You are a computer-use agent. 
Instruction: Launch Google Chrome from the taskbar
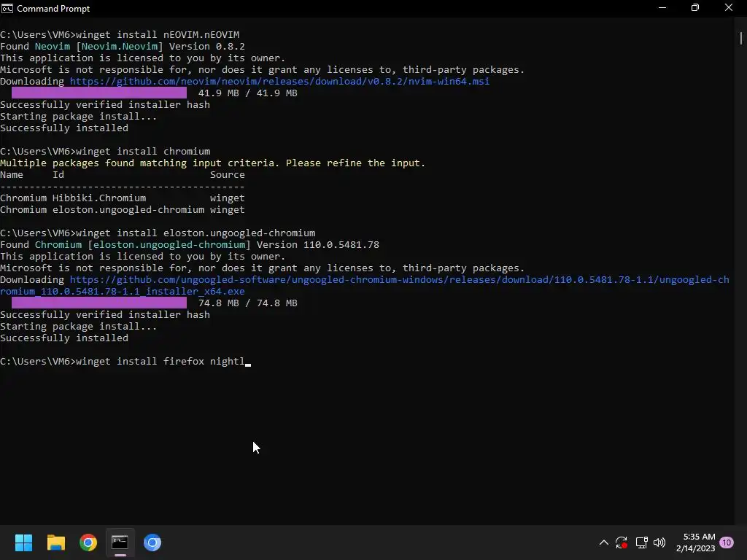[88, 542]
